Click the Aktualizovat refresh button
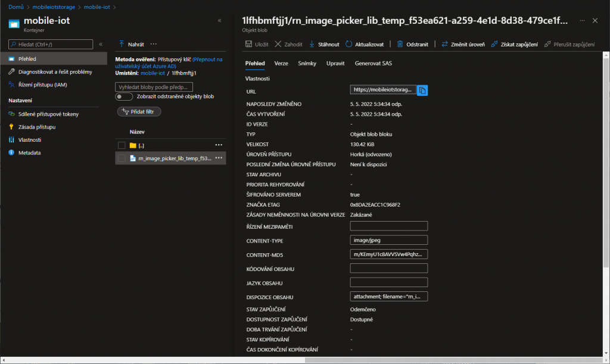The height and width of the screenshot is (364, 610). [349, 44]
